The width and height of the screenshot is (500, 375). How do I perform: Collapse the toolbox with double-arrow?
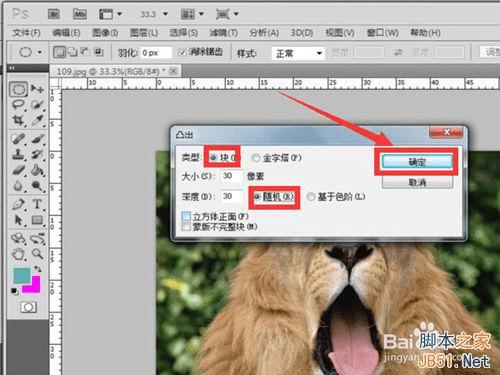pos(12,68)
